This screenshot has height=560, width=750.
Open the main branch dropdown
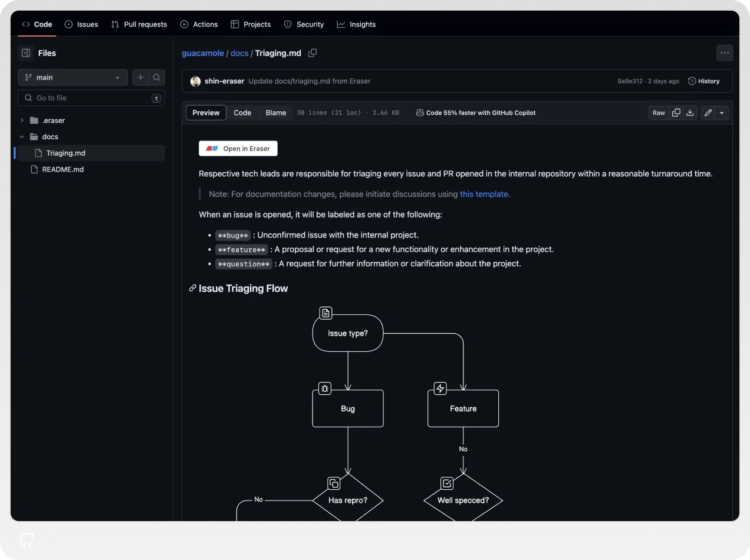pos(72,77)
